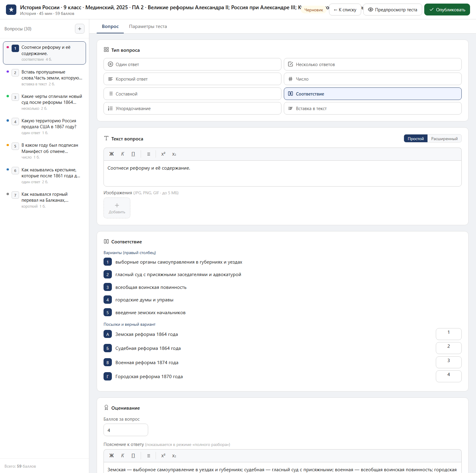Viewport: 476px width, 473px height.
Task: Select the Число question type
Action: (372, 79)
